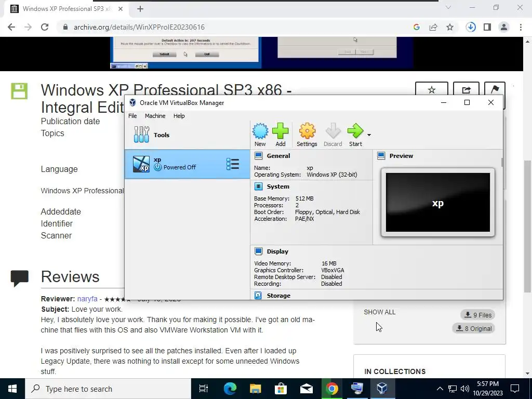Open Mail app from taskbar

307,389
